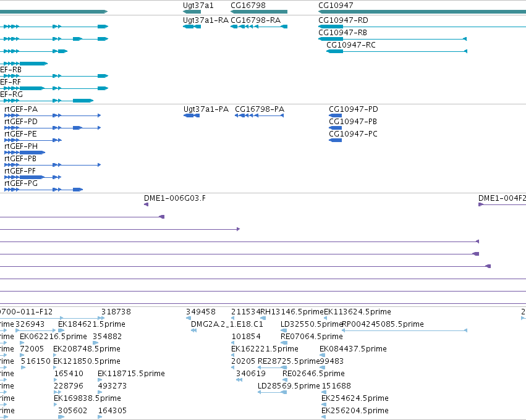The image size is (526, 420).
Task: Click the rtGEF-PB protein label
Action: point(20,159)
